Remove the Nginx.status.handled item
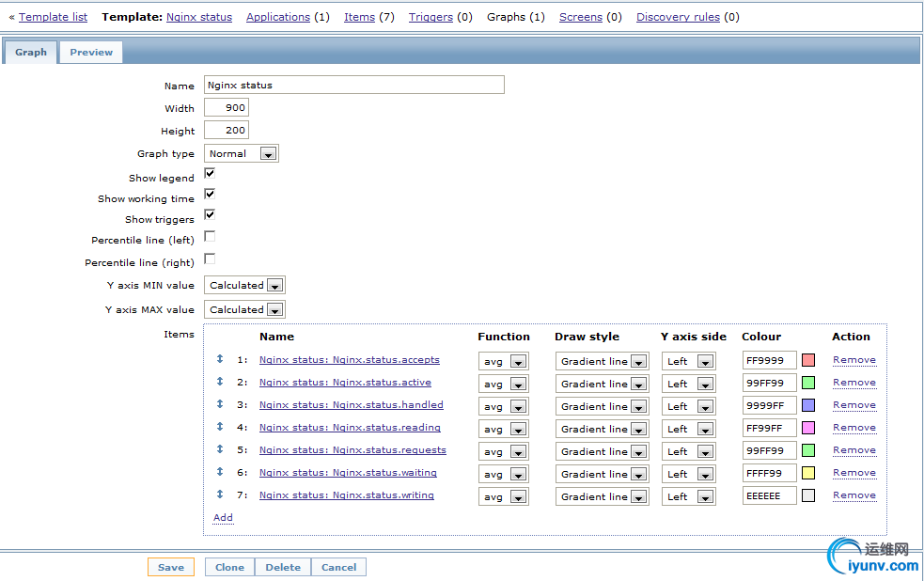The height and width of the screenshot is (581, 924). click(x=854, y=405)
